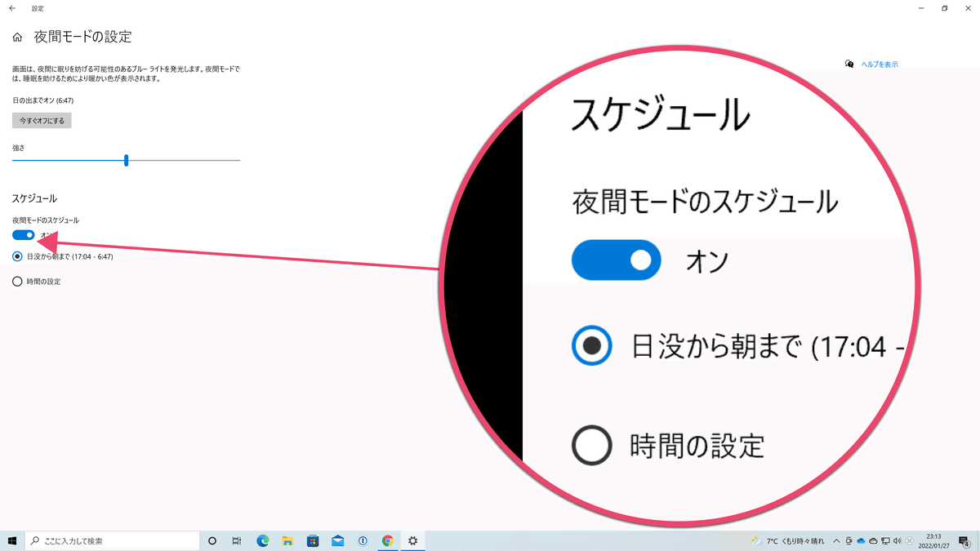
Task: Click the home icon beside 夜間モードの設定
Action: pyautogui.click(x=17, y=38)
